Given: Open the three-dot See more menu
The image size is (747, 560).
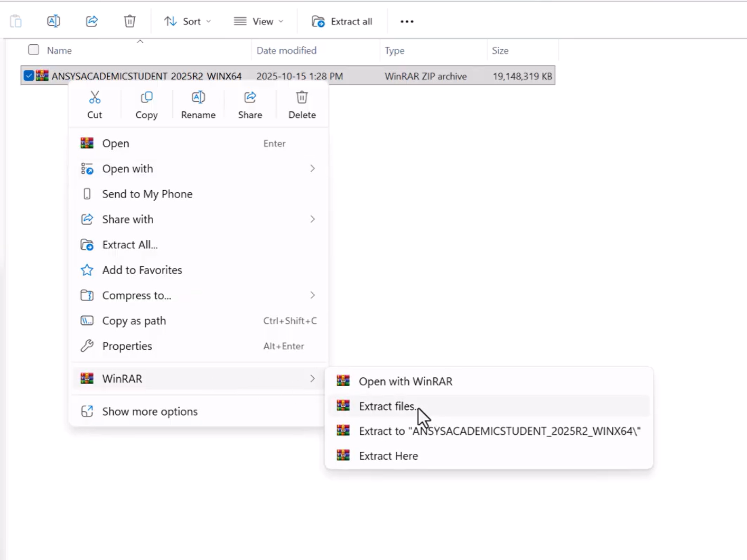Looking at the screenshot, I should tap(407, 21).
